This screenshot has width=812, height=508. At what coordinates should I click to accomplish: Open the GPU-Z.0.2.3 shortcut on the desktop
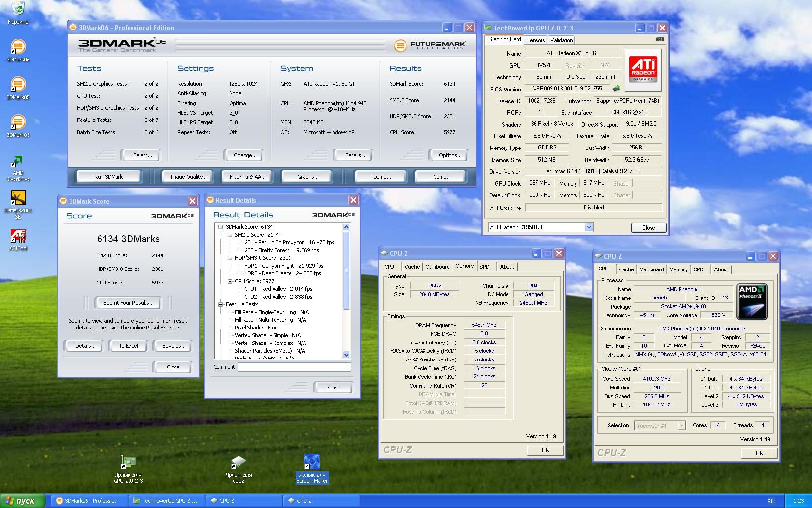128,469
